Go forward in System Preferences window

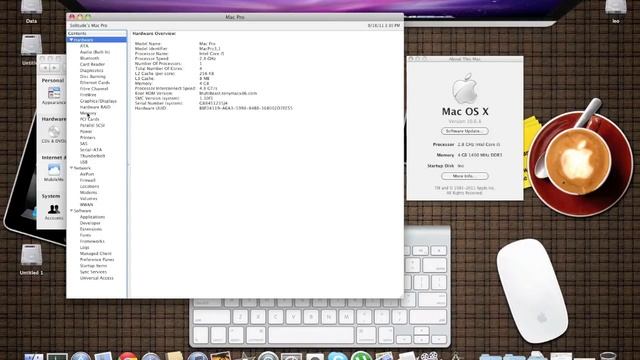pyautogui.click(x=55, y=67)
